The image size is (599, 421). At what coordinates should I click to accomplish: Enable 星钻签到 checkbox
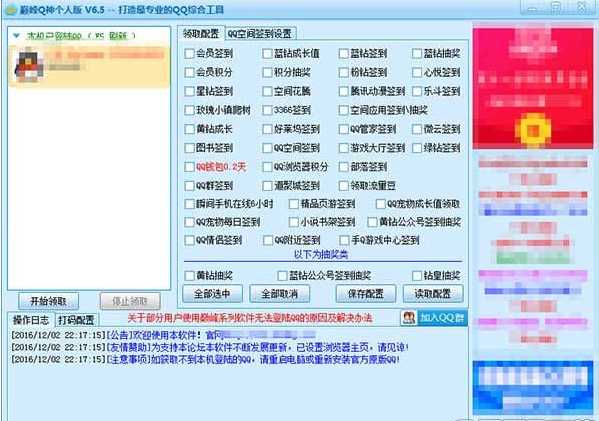pos(189,91)
